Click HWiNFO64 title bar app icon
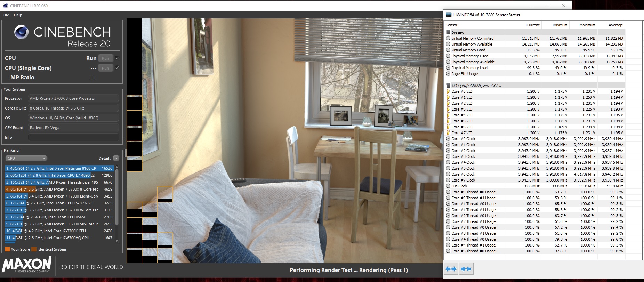 pos(449,15)
